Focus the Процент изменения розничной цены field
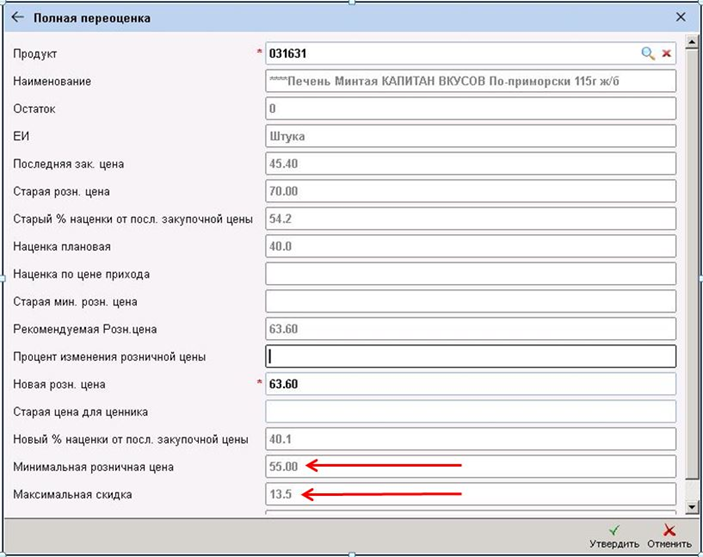 pos(470,356)
